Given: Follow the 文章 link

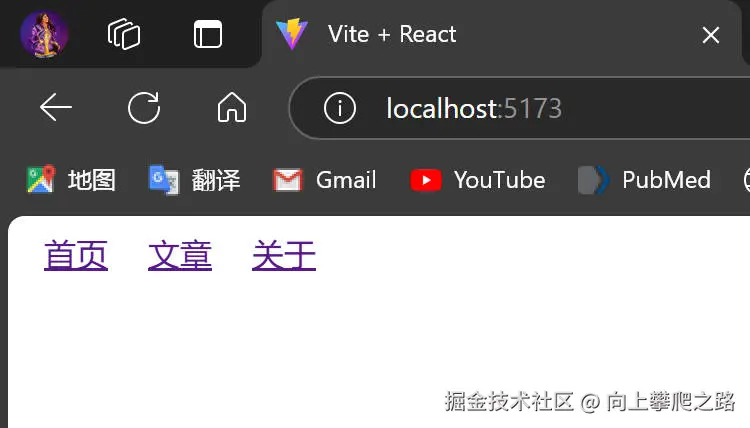Looking at the screenshot, I should tap(180, 255).
